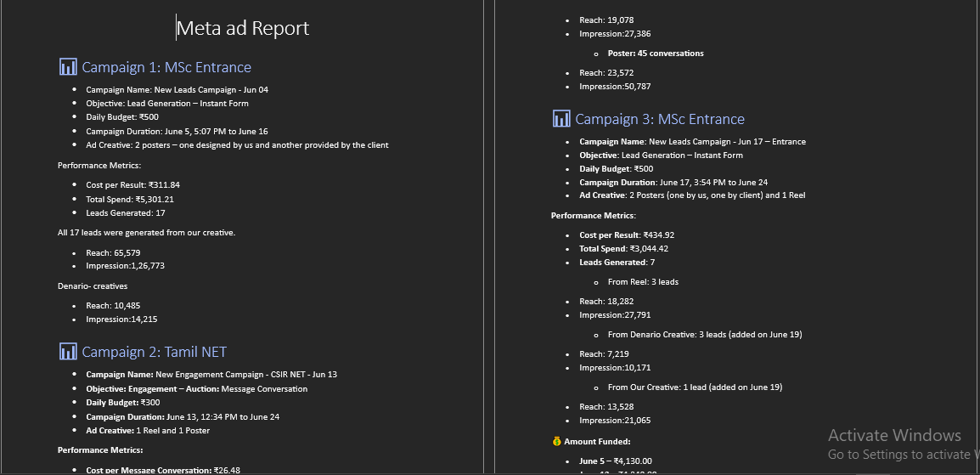
Task: Click 'Reach: 65,579'
Action: [x=113, y=253]
